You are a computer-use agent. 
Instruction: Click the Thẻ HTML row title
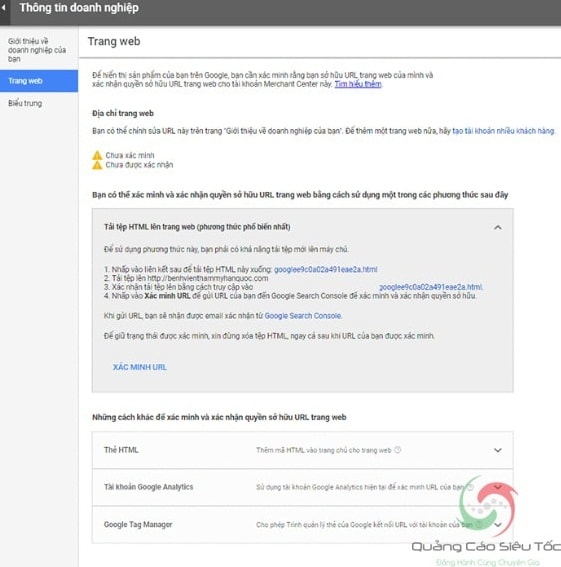121,450
